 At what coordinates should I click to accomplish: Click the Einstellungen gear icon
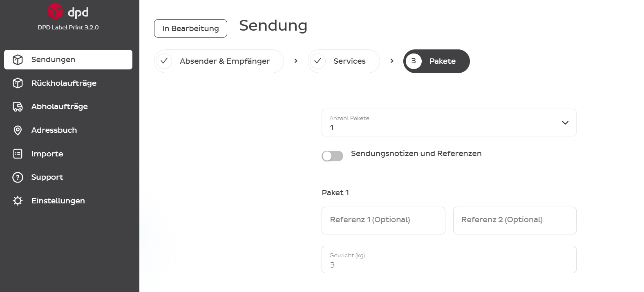(18, 201)
